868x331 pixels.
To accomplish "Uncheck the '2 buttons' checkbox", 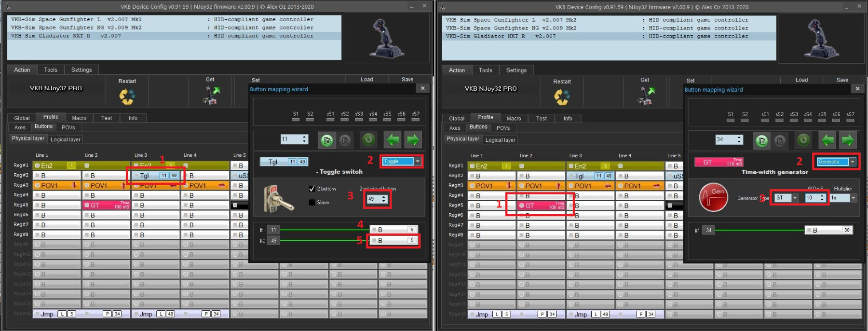I will [x=312, y=189].
